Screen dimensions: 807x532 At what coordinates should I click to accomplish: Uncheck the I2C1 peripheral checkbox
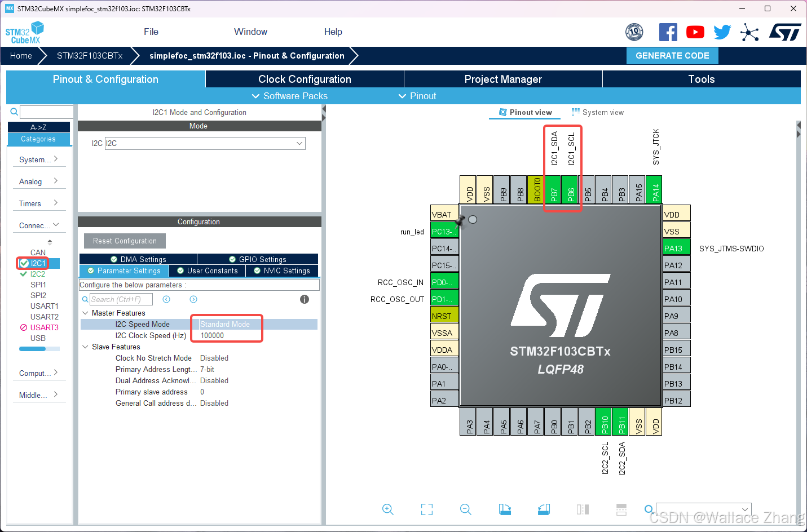[25, 263]
